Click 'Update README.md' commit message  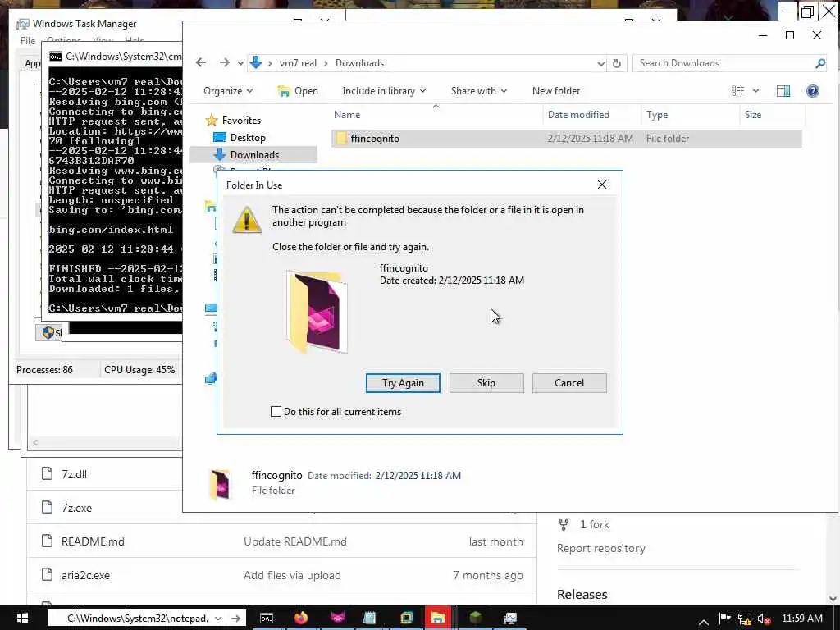click(x=295, y=541)
